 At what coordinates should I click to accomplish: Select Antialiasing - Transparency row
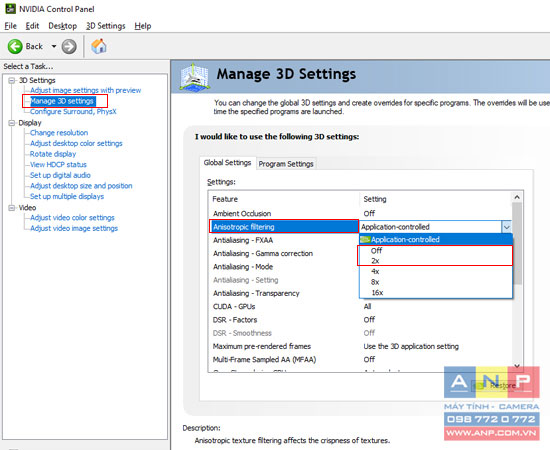tap(284, 293)
